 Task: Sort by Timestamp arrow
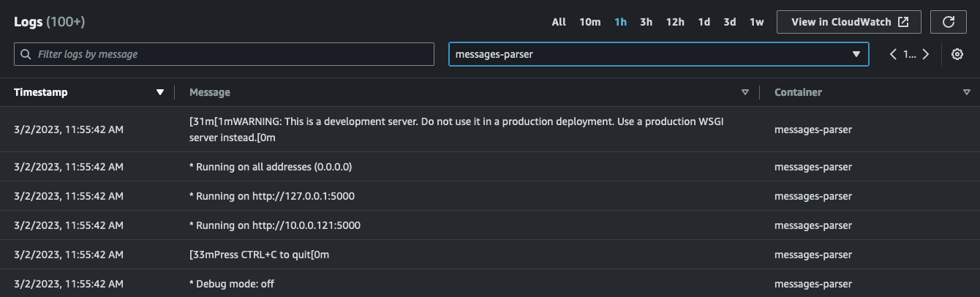[160, 93]
